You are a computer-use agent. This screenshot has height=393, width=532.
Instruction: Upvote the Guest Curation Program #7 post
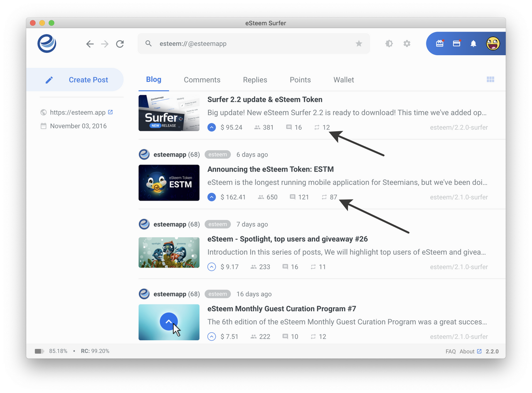click(x=212, y=337)
